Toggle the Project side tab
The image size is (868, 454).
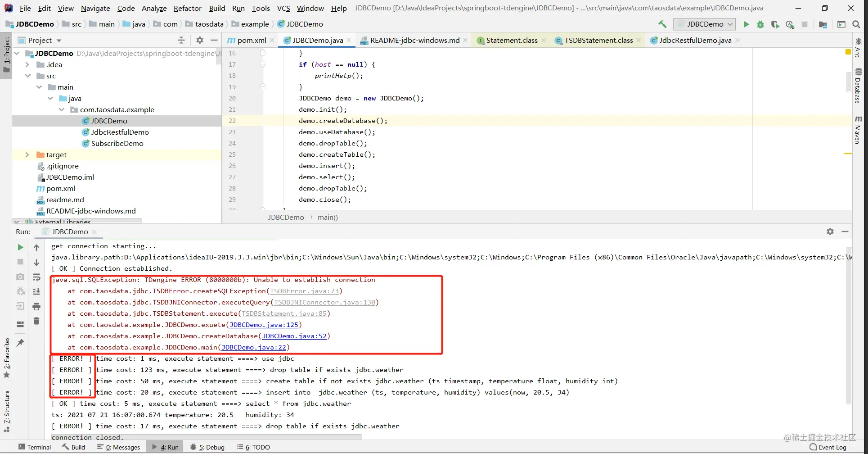[6, 55]
